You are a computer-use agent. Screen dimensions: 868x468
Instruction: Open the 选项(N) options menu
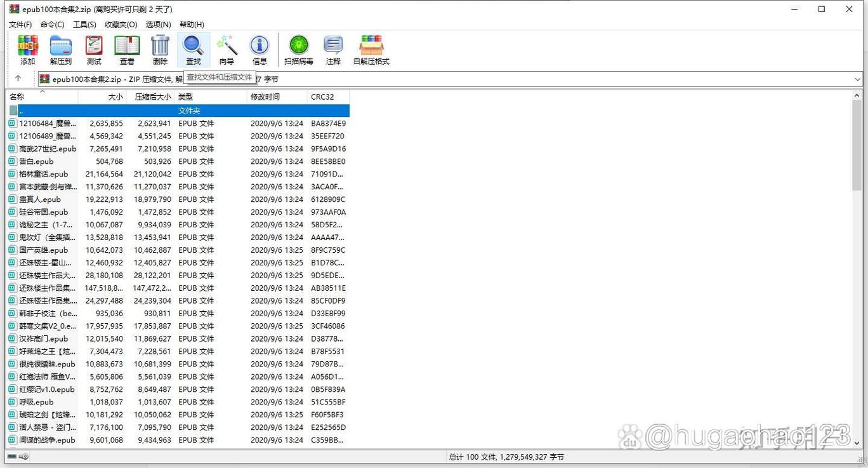click(158, 24)
